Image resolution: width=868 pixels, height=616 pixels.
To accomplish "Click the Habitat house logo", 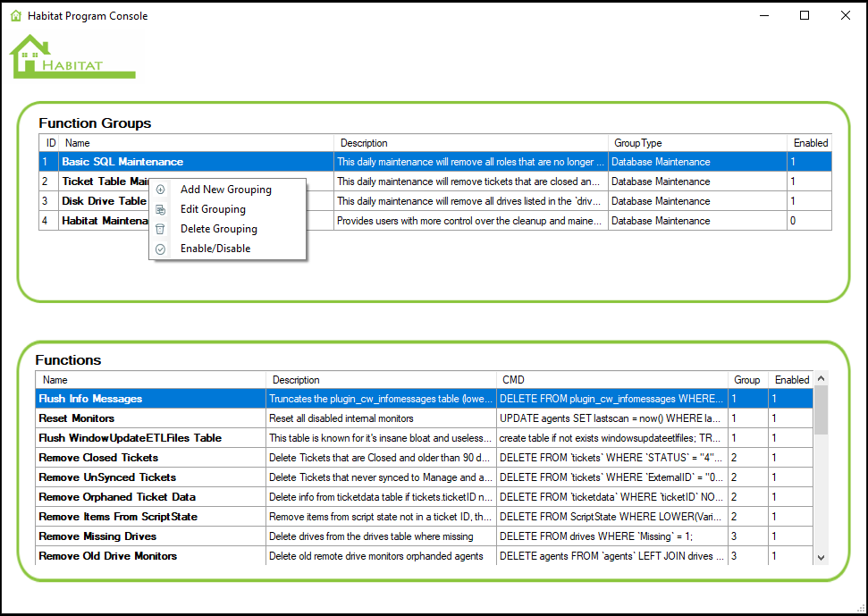I will point(70,58).
